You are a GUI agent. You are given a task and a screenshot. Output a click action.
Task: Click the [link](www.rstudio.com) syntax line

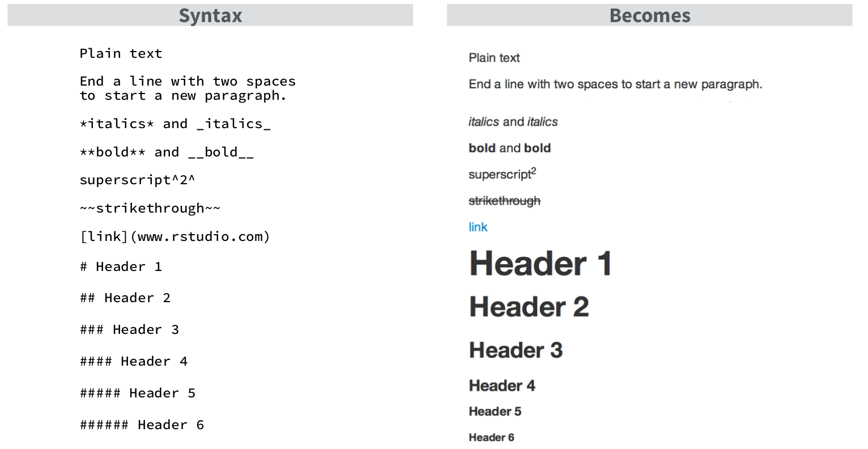[175, 236]
